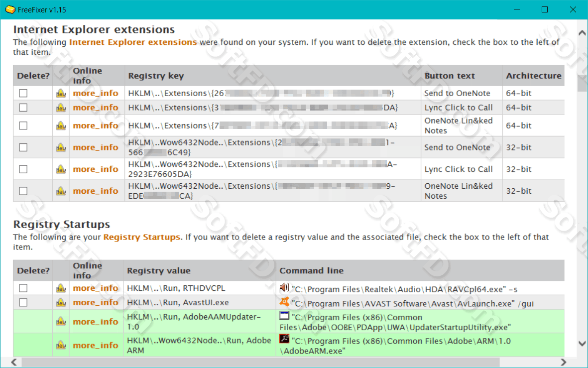This screenshot has width=588, height=368.
Task: Click 'Send to OneNote' text in the 64-bit row
Action: (457, 93)
